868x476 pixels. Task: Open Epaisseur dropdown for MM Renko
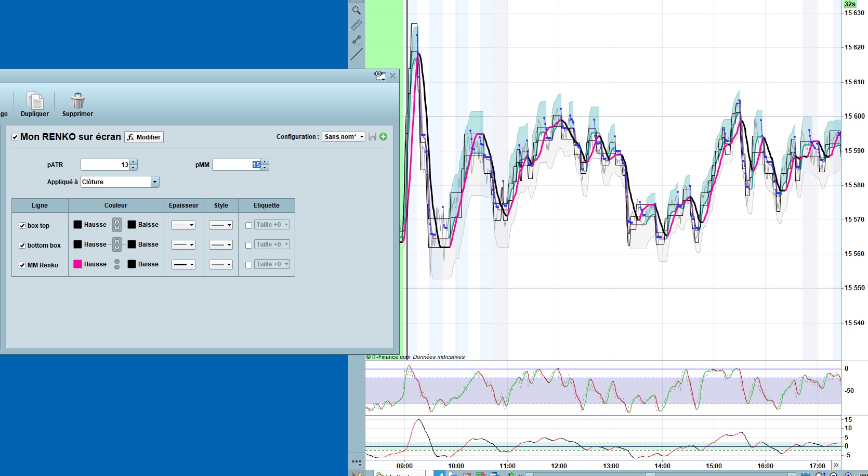(183, 265)
